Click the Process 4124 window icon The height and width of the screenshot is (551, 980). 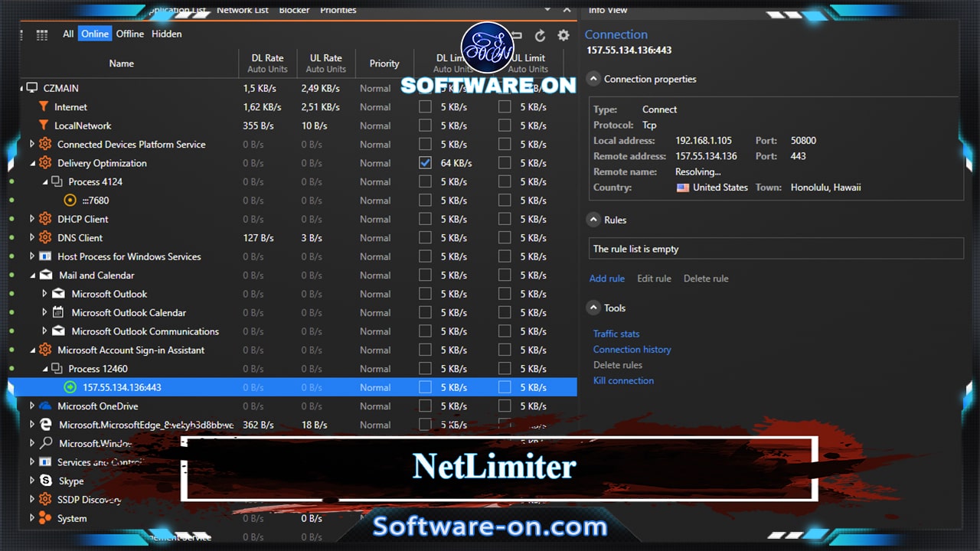point(57,182)
